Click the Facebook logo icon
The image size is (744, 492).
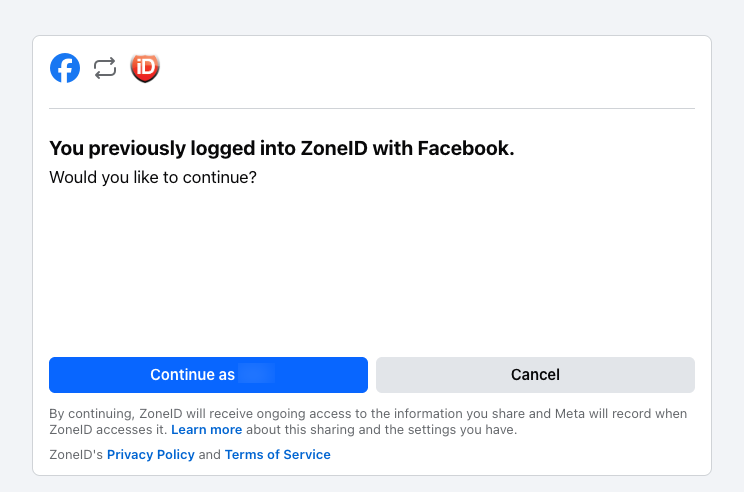click(x=65, y=68)
